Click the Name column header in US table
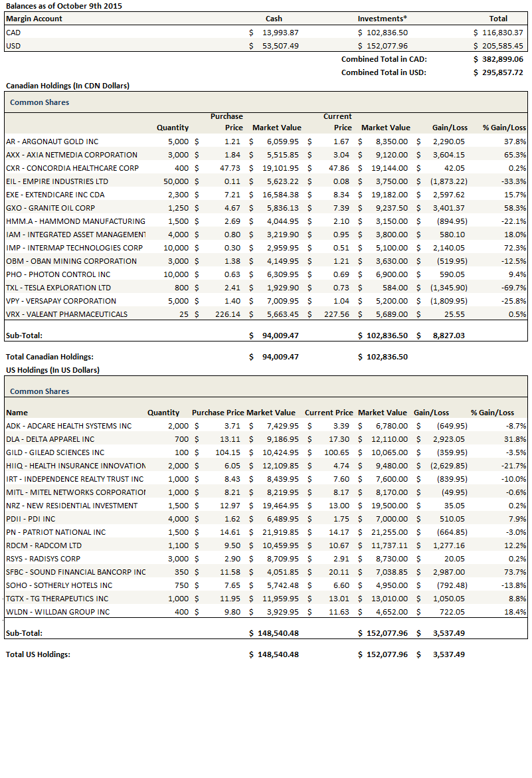The width and height of the screenshot is (532, 778). coord(17,413)
